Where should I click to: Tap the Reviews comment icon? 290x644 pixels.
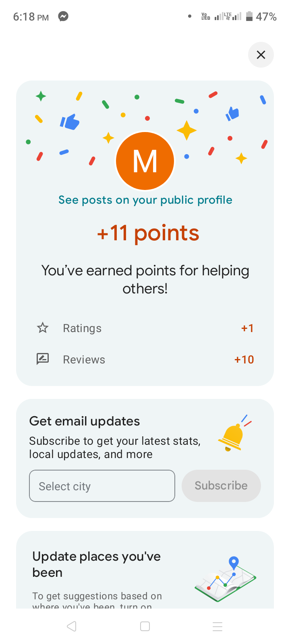pyautogui.click(x=43, y=359)
